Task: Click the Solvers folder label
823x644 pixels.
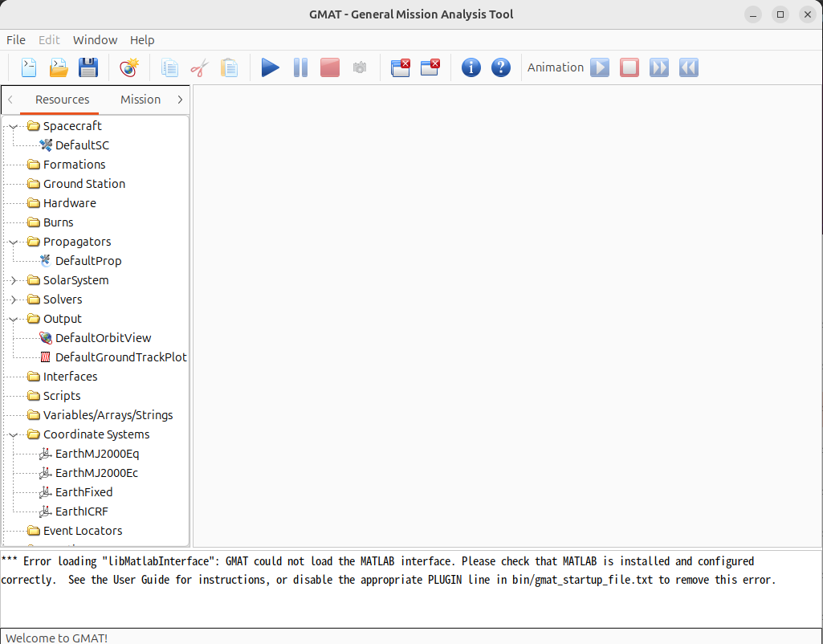Action: point(63,300)
